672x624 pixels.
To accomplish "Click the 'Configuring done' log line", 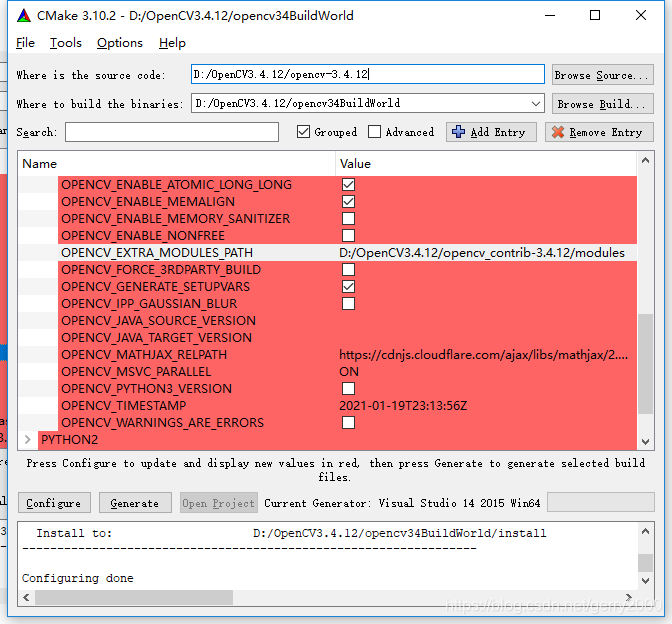I will (78, 578).
